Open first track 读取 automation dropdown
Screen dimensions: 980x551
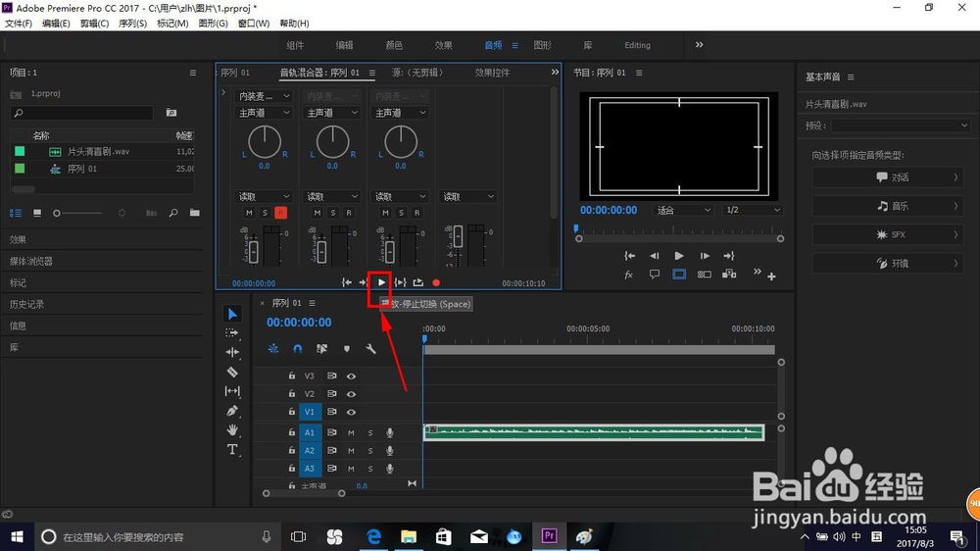[264, 196]
